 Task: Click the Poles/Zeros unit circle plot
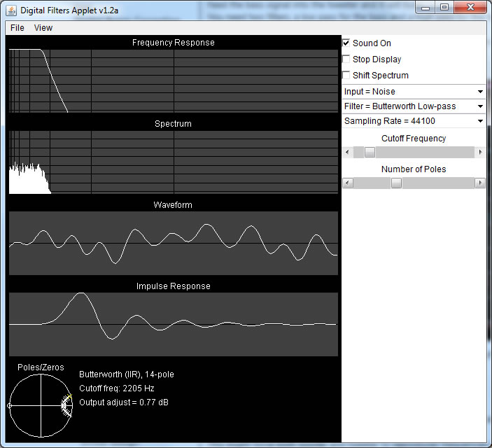click(x=41, y=405)
